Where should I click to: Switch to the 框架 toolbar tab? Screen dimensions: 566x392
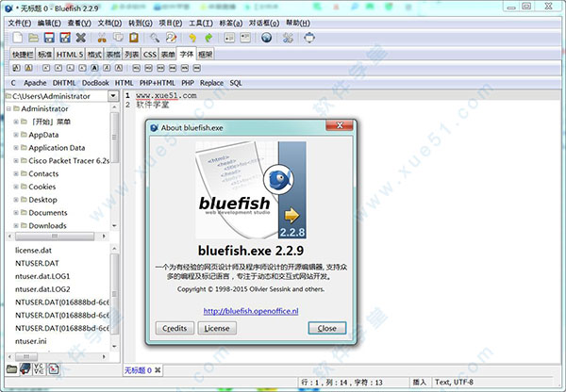coord(205,55)
